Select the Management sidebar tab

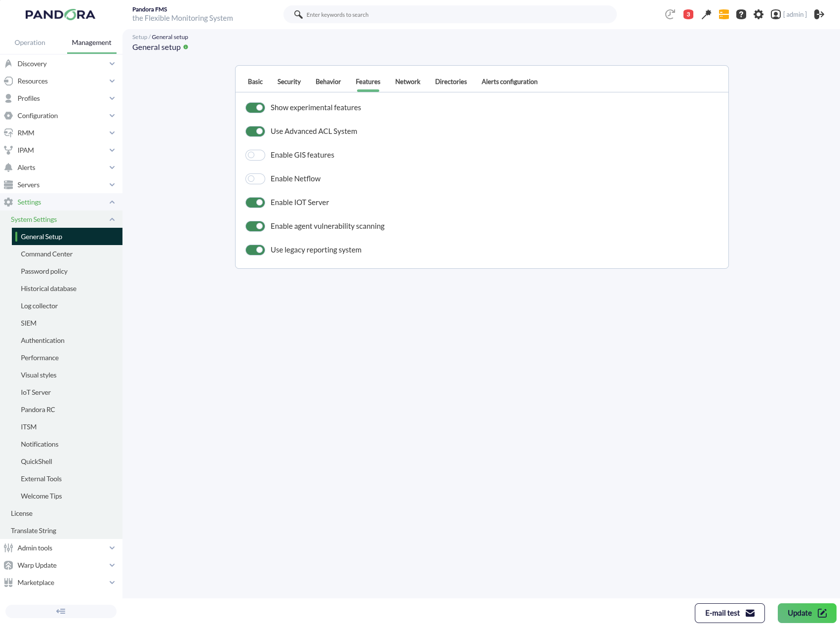click(x=92, y=43)
